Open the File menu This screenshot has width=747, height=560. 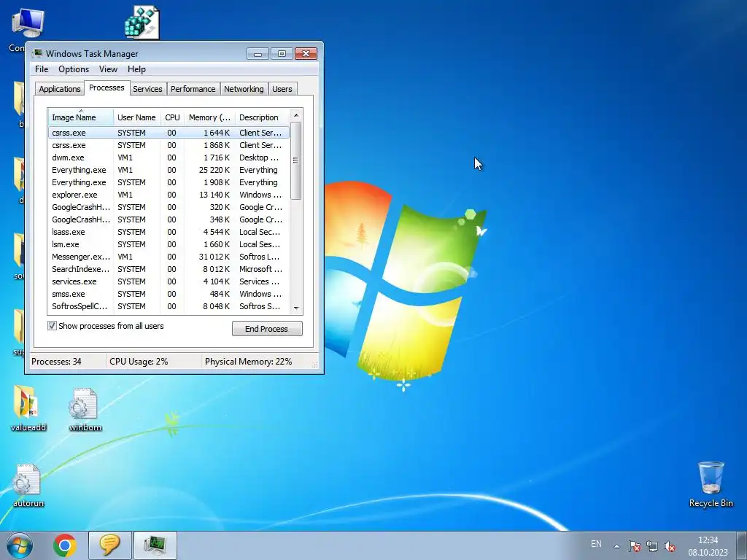tap(42, 69)
